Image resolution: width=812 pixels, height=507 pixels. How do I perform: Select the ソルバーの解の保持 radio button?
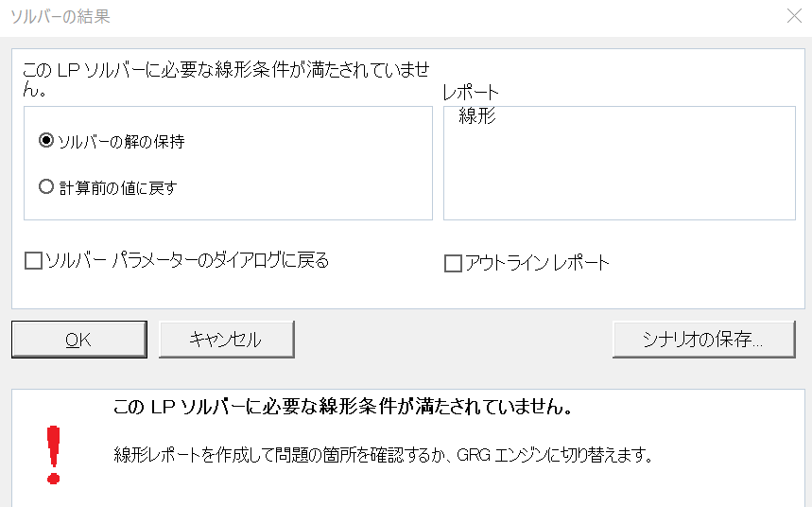coord(46,141)
